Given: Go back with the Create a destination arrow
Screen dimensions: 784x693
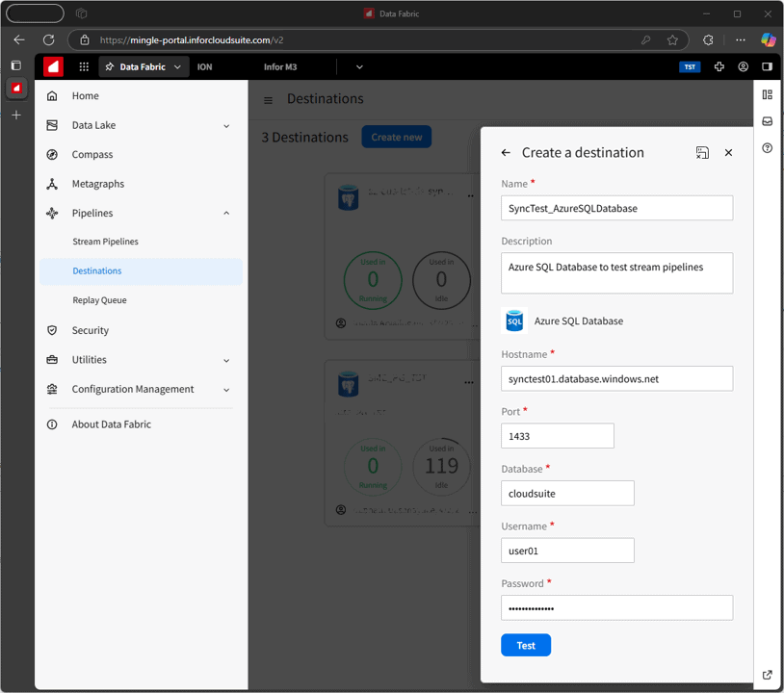Looking at the screenshot, I should (x=506, y=153).
